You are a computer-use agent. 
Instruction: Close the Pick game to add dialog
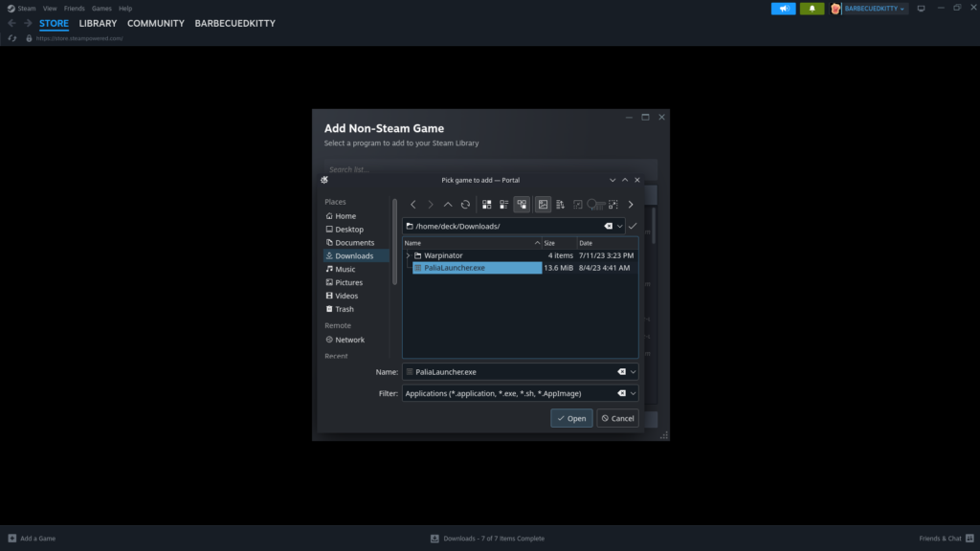637,180
